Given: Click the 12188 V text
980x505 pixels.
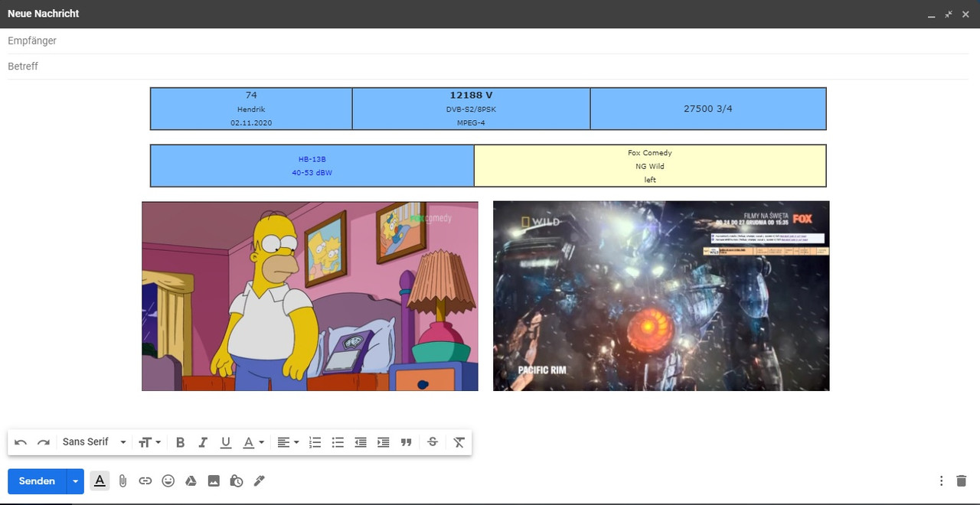Looking at the screenshot, I should point(471,95).
